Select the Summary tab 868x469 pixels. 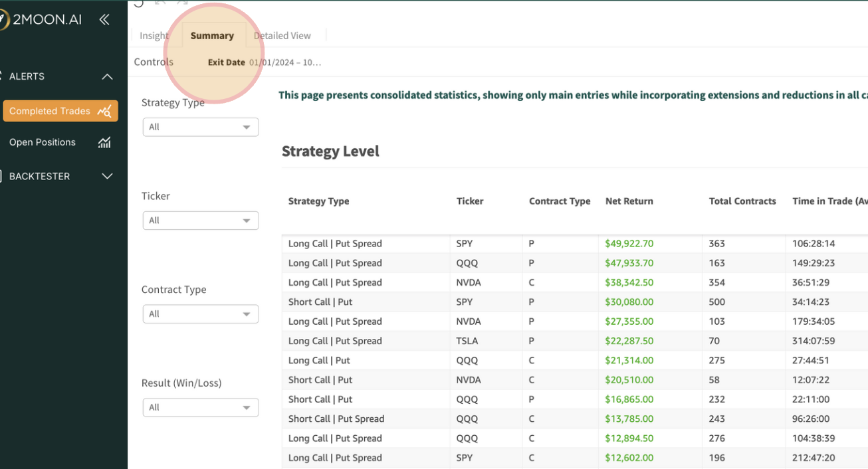pos(212,36)
